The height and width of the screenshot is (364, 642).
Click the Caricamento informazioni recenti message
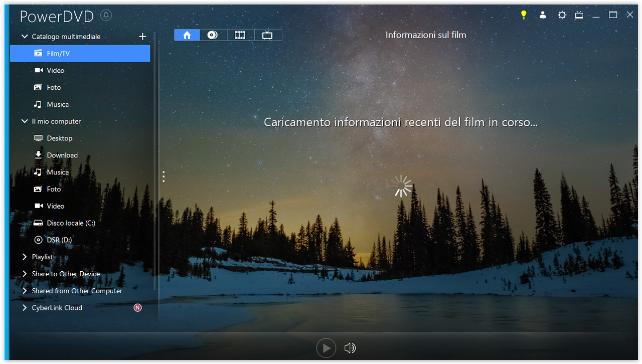401,122
